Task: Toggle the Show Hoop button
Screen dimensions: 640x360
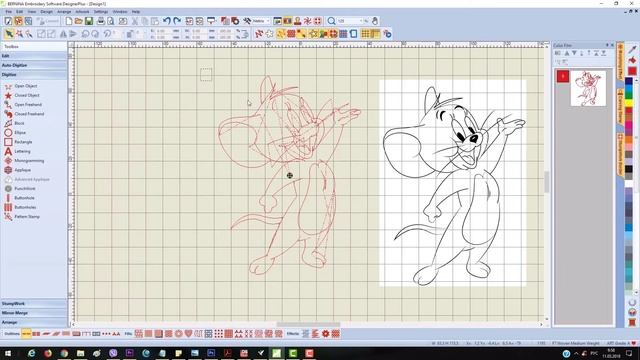Action: (x=353, y=34)
